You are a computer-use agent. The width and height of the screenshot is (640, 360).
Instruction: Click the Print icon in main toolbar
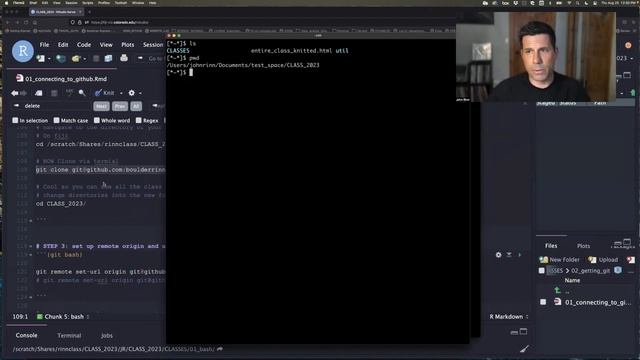pyautogui.click(x=124, y=58)
